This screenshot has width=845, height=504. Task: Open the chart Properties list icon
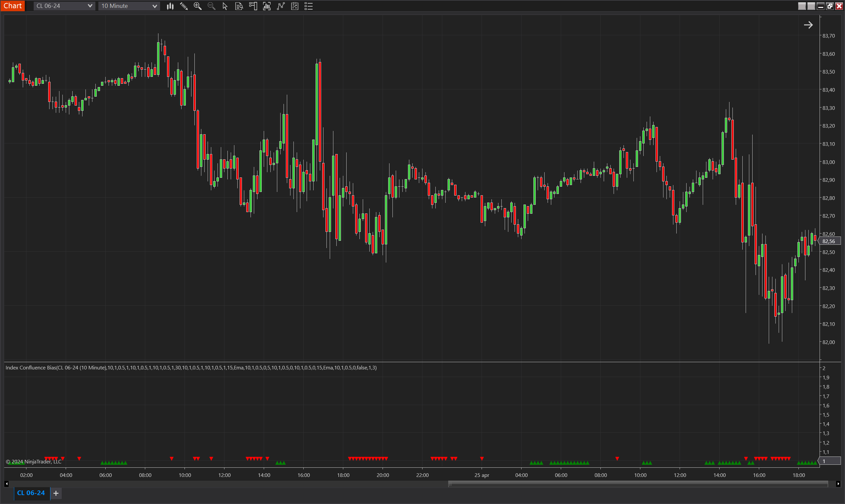click(x=309, y=6)
